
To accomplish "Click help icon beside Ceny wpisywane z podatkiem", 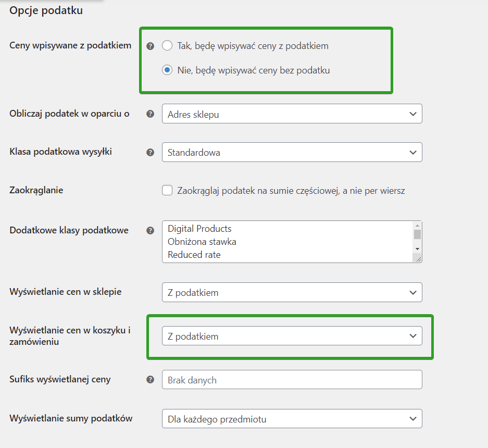I will 151,46.
